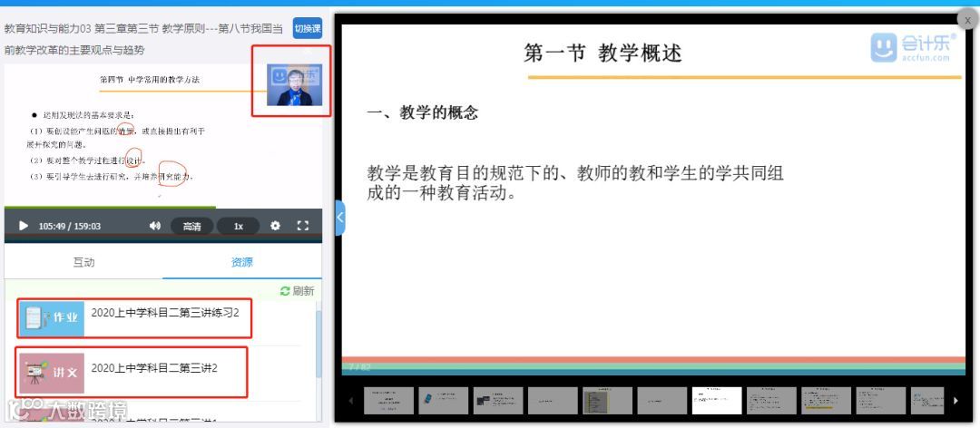
Task: Select the slide thumbnail with green-tinted list
Action: tap(607, 401)
